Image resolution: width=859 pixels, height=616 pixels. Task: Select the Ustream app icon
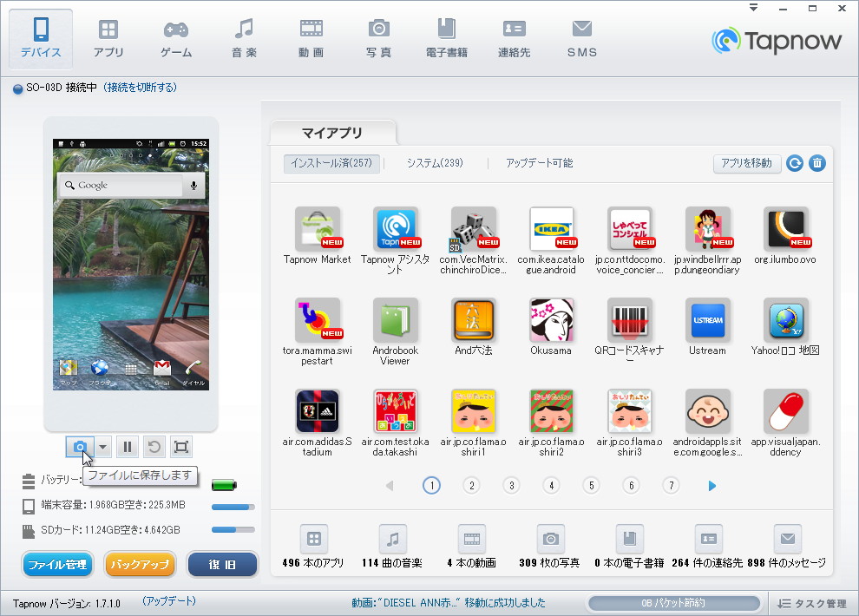pyautogui.click(x=707, y=320)
